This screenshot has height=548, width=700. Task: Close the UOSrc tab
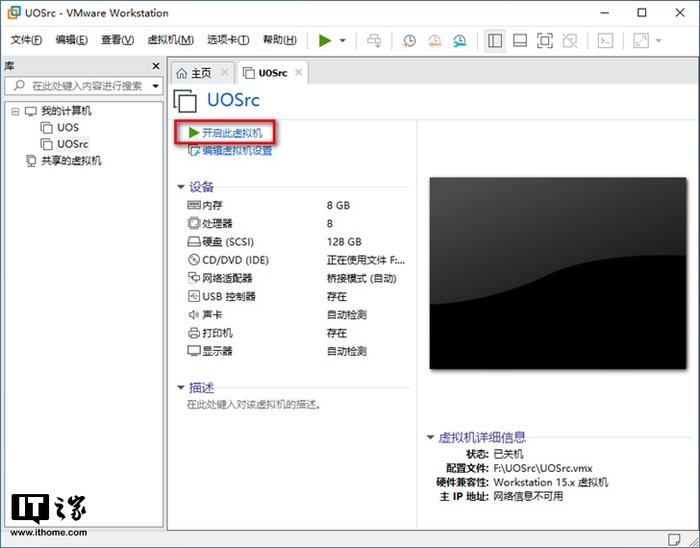pyautogui.click(x=299, y=72)
